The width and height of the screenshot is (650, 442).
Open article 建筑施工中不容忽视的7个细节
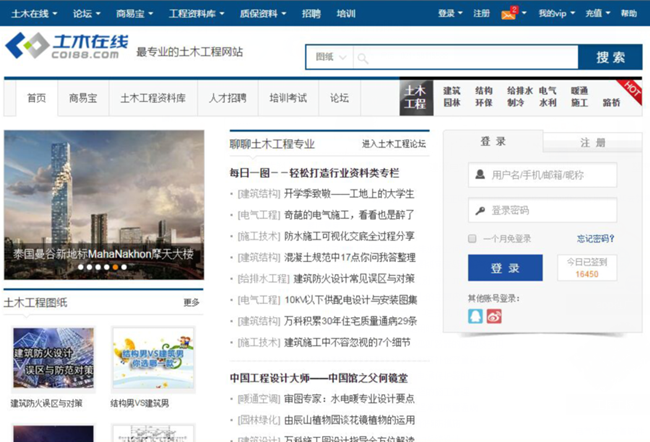click(x=347, y=342)
